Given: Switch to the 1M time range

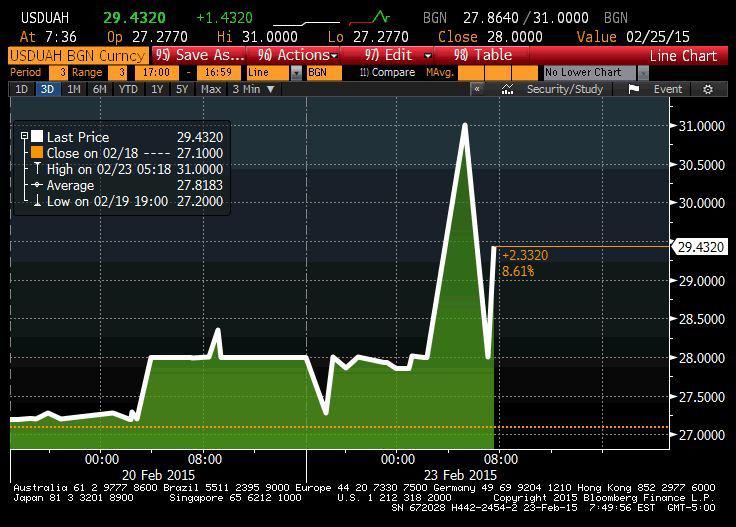Looking at the screenshot, I should [x=74, y=90].
